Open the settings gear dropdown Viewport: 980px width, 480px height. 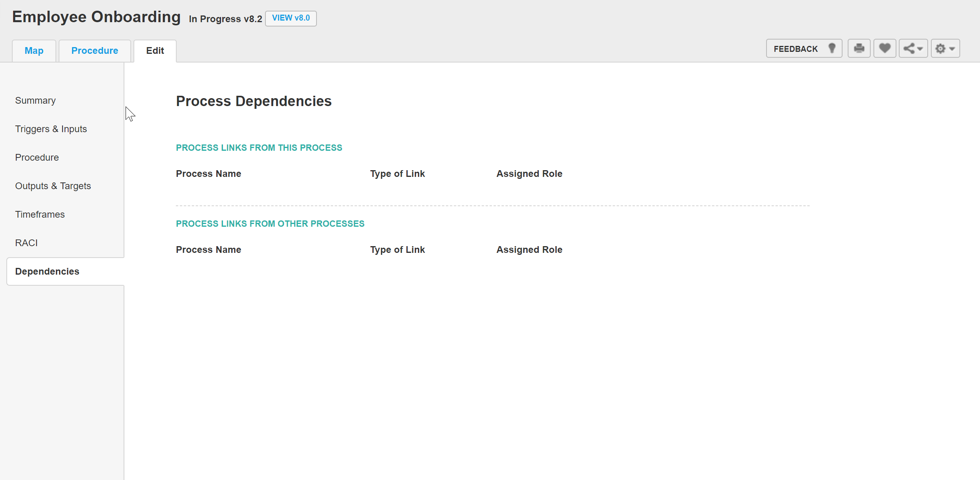[945, 49]
